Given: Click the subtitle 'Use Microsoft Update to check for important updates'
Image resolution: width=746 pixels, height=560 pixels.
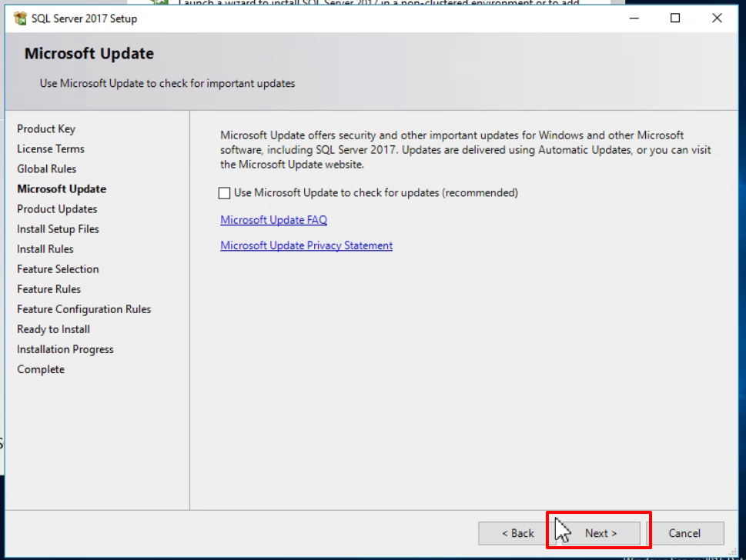Looking at the screenshot, I should (168, 83).
